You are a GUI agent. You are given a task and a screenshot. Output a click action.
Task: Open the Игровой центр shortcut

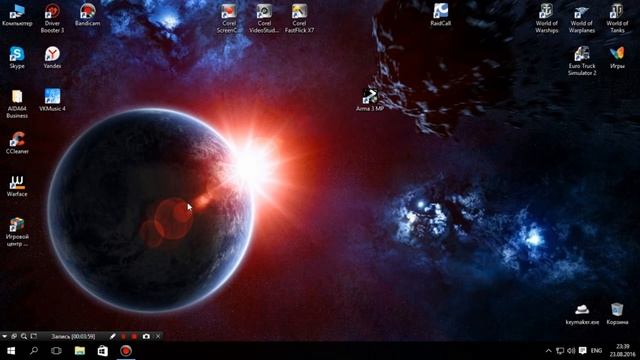(x=17, y=232)
